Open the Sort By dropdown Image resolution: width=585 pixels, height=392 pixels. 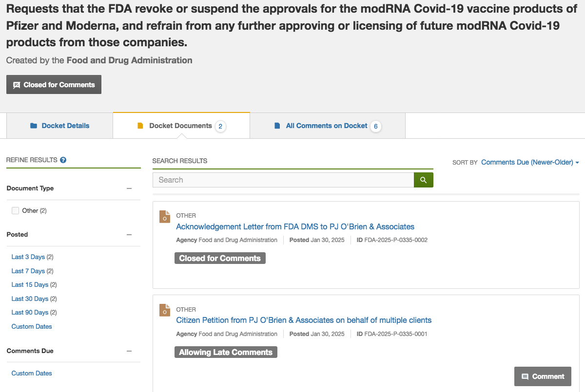coord(530,162)
